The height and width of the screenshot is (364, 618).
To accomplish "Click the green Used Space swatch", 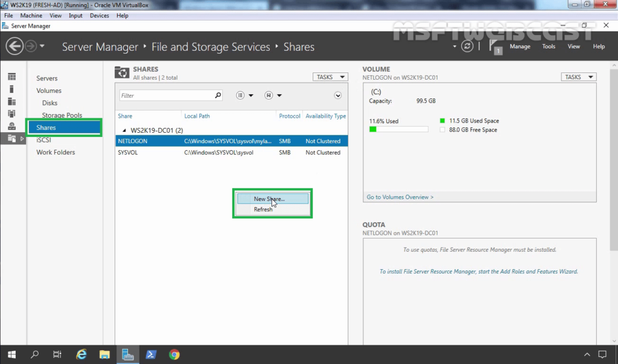I will click(x=442, y=121).
